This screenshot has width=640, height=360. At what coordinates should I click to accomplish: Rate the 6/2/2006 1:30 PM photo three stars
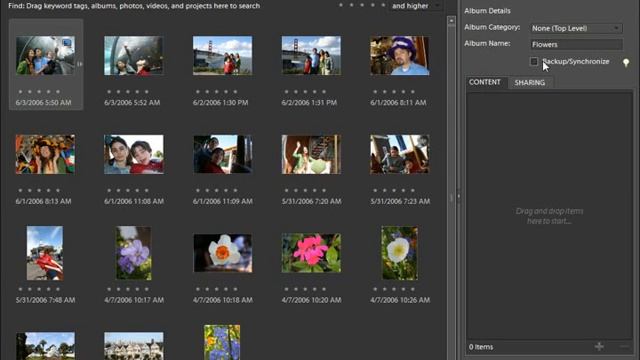tap(216, 91)
